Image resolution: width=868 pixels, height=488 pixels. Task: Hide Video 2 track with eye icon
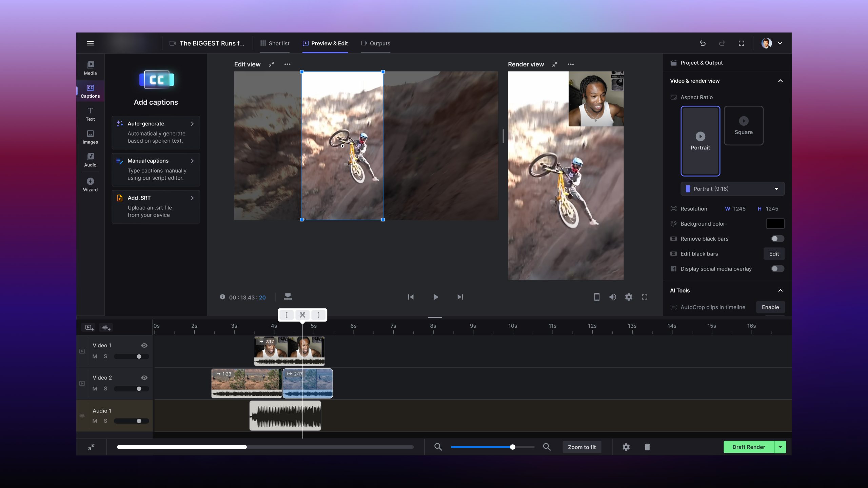144,378
